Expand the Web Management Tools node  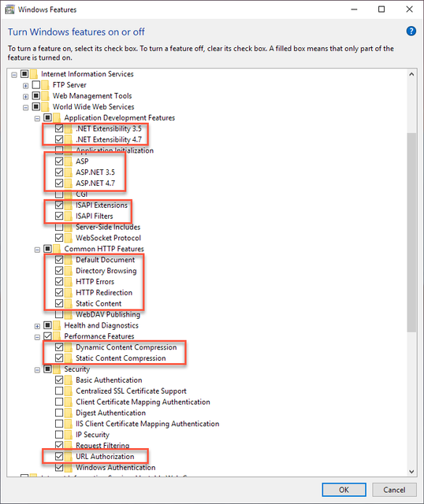tap(26, 97)
